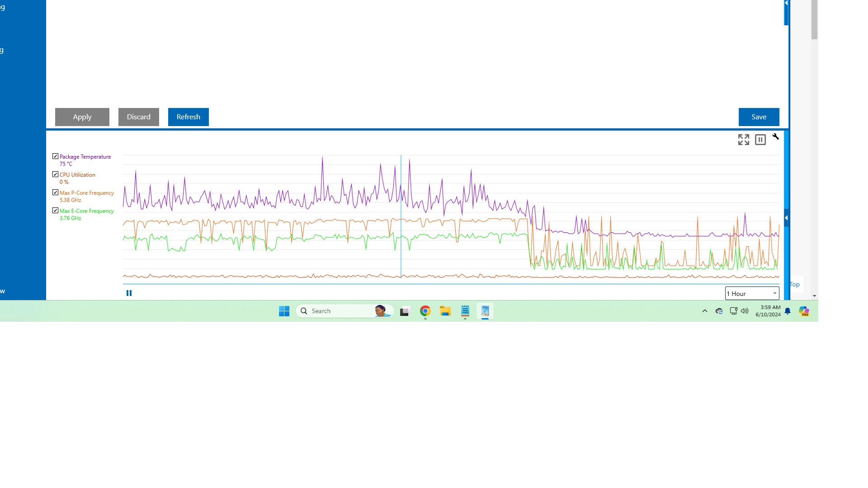Open volume control in the system tray
Image resolution: width=868 pixels, height=488 pixels.
pos(745,311)
